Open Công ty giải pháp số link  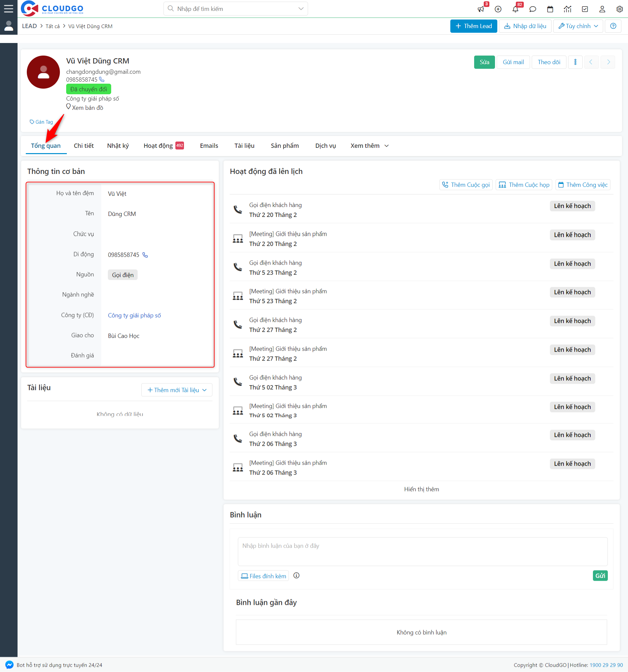[x=134, y=315]
